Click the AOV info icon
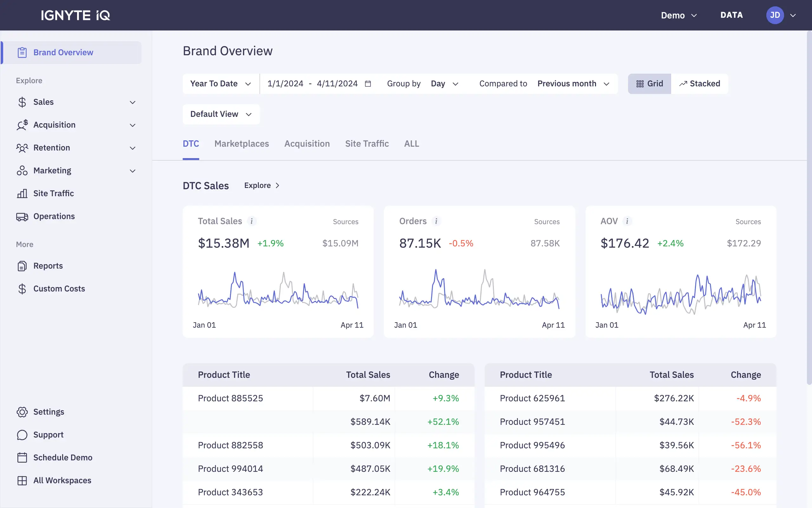This screenshot has width=812, height=508. click(x=627, y=221)
